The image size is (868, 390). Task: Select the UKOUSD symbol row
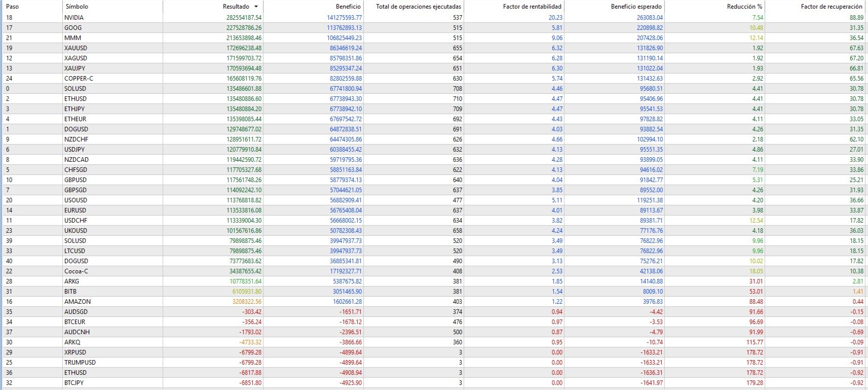(434, 230)
